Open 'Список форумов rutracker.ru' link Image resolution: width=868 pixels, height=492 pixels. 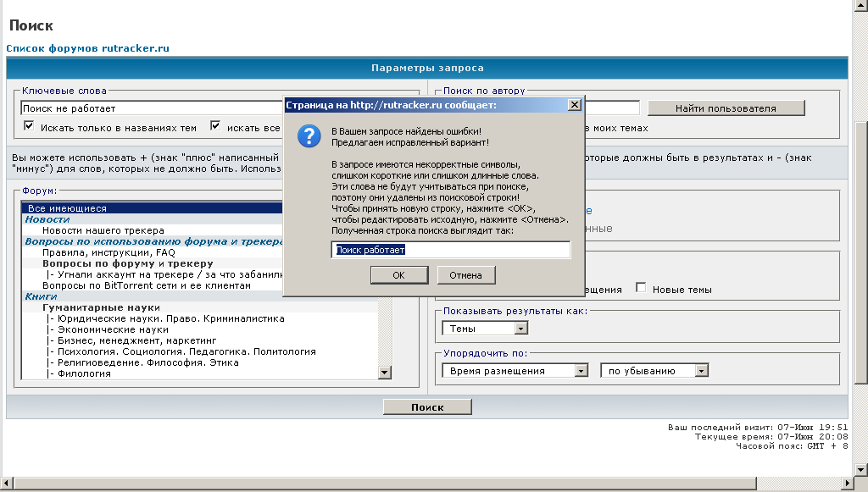coord(87,48)
